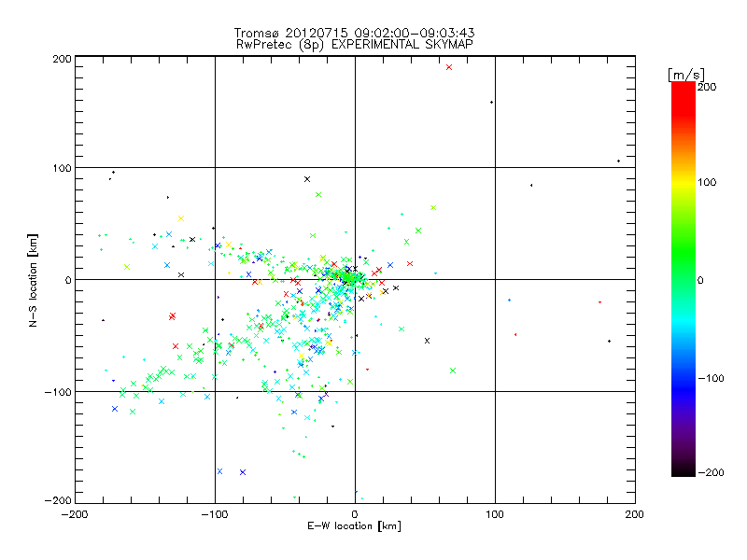Screen dimensions: 747x560
Task: Click the y-axis tick label '100' on the left
Action: click(62, 168)
